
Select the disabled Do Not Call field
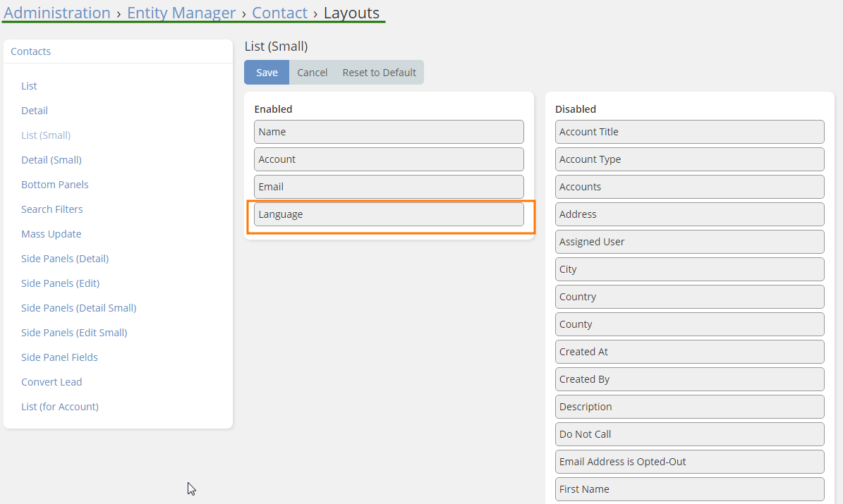[689, 434]
